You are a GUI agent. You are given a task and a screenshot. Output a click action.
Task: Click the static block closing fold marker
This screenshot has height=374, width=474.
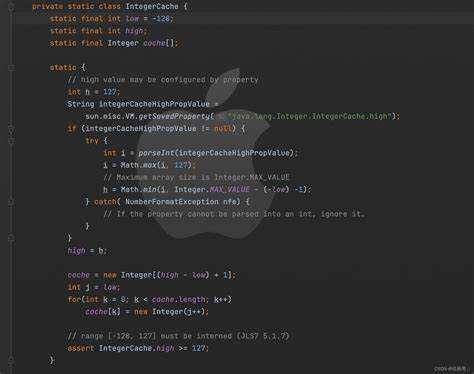(x=11, y=360)
